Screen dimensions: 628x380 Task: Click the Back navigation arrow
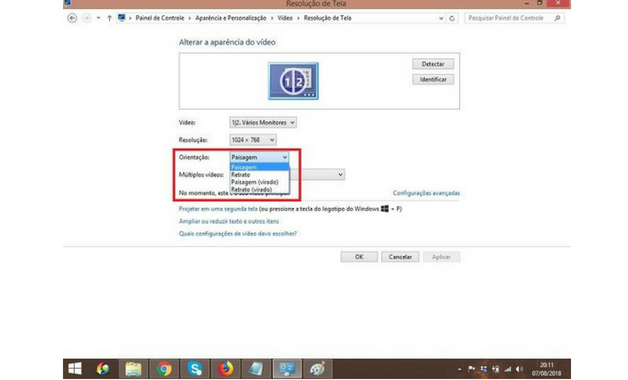pyautogui.click(x=72, y=18)
